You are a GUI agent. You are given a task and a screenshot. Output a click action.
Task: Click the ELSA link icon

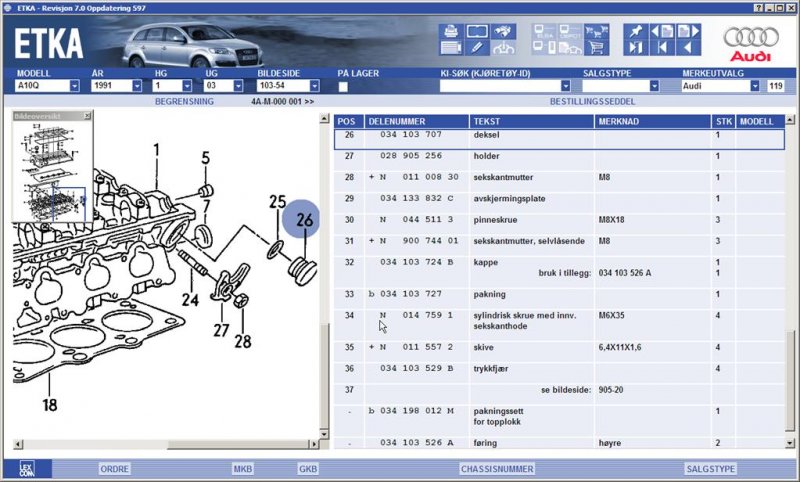pos(544,32)
